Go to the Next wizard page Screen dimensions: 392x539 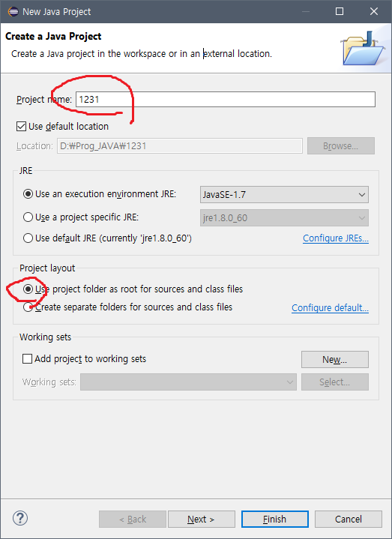click(x=202, y=519)
